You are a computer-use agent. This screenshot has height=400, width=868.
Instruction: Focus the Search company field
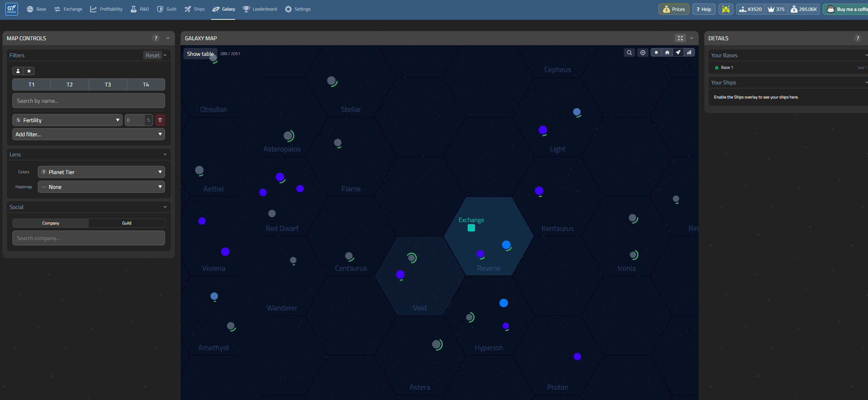click(89, 238)
